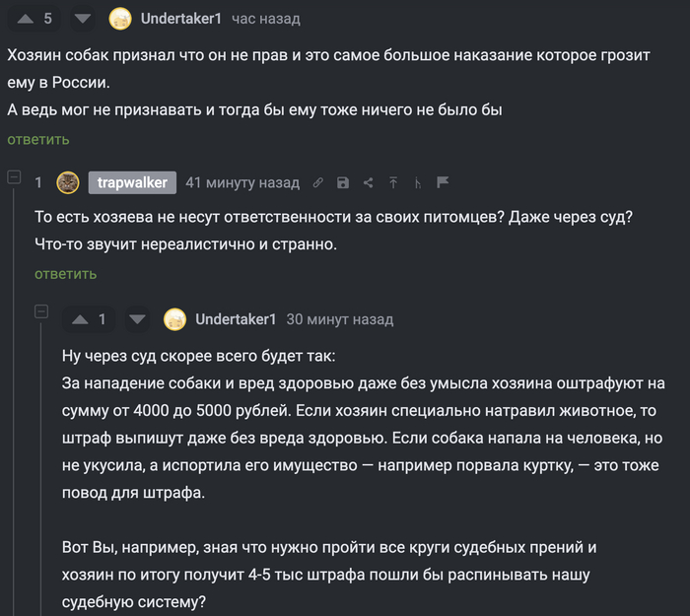Screen dimensions: 690x616
Task: Report trapwalker's comment with the flag icon
Action: point(443,182)
